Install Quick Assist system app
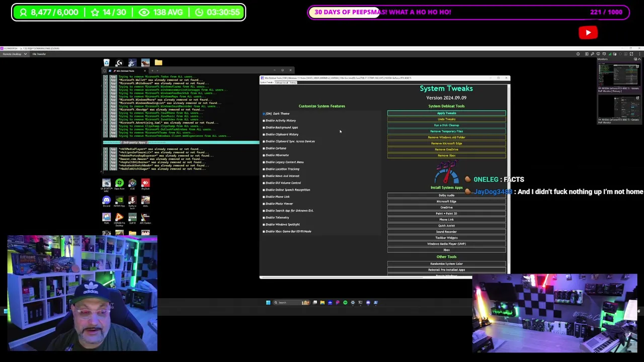644x362 pixels. coord(446,225)
